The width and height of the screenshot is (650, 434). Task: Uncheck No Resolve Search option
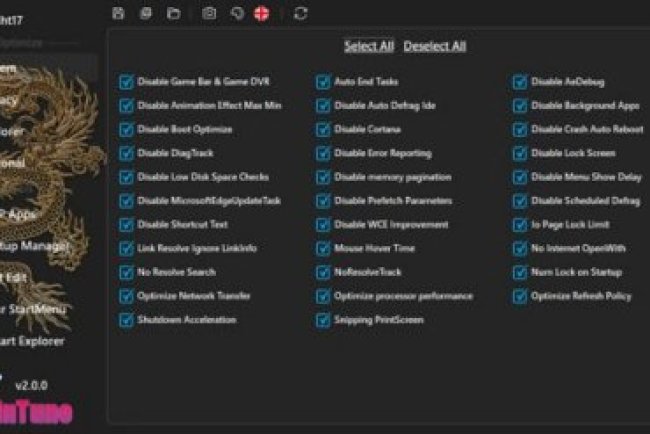(x=126, y=272)
